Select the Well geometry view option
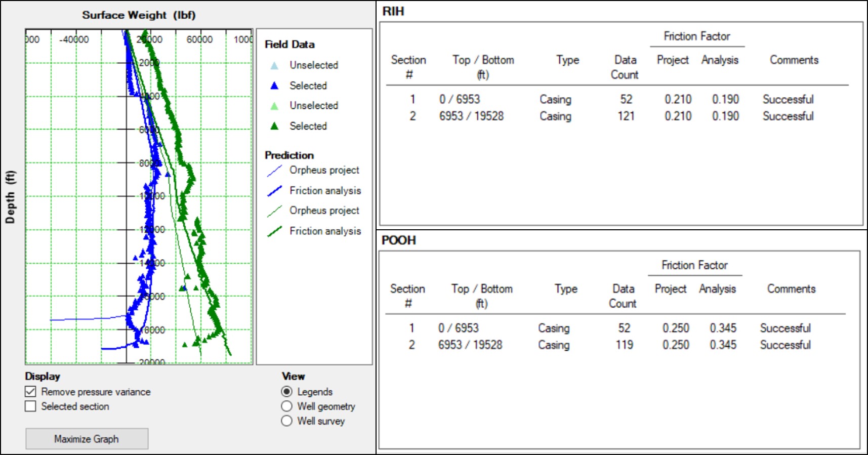 (286, 406)
